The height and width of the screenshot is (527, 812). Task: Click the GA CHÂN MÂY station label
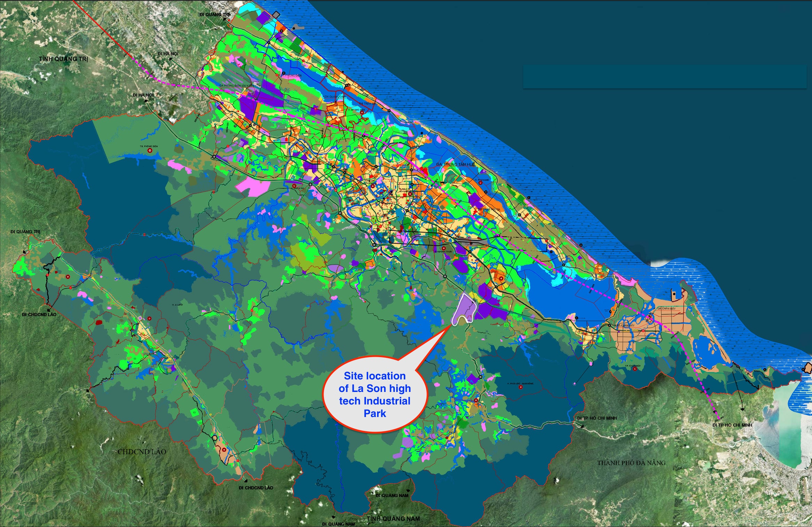click(666, 308)
